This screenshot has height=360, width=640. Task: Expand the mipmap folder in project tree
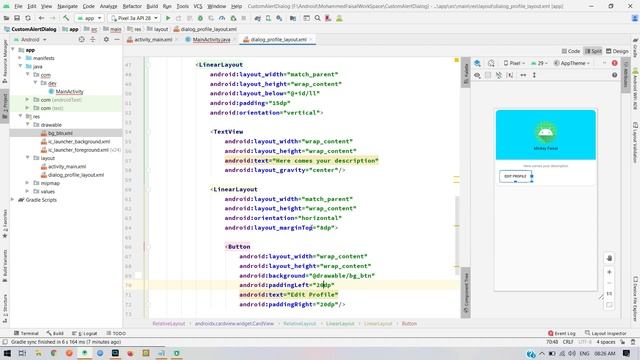(x=28, y=183)
